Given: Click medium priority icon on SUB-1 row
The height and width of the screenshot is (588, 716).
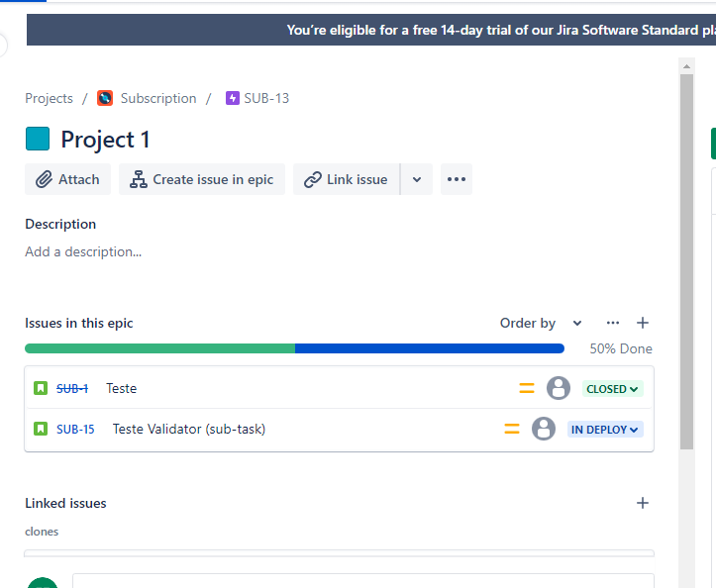Looking at the screenshot, I should coord(527,388).
